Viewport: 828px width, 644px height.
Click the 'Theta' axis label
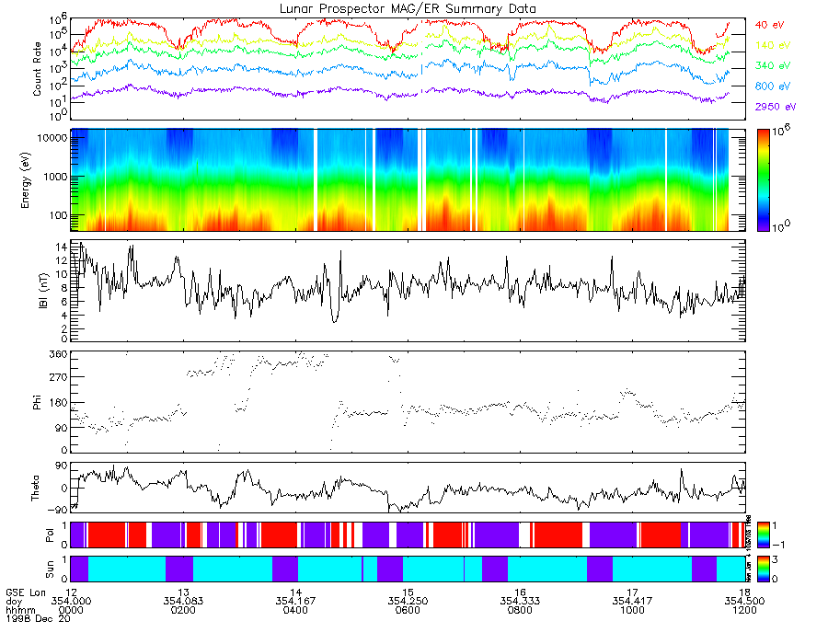click(x=35, y=489)
